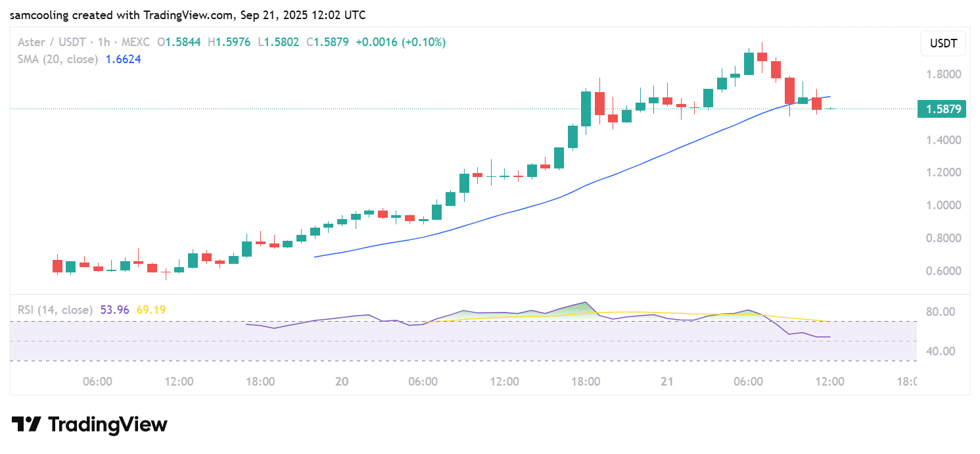
Task: Click the last 12:00 time axis label
Action: pos(829,382)
